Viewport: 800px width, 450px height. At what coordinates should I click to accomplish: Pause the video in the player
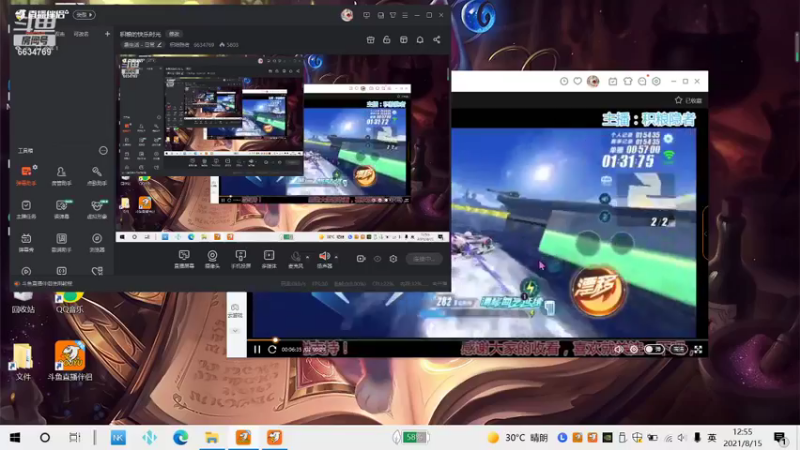(x=257, y=349)
